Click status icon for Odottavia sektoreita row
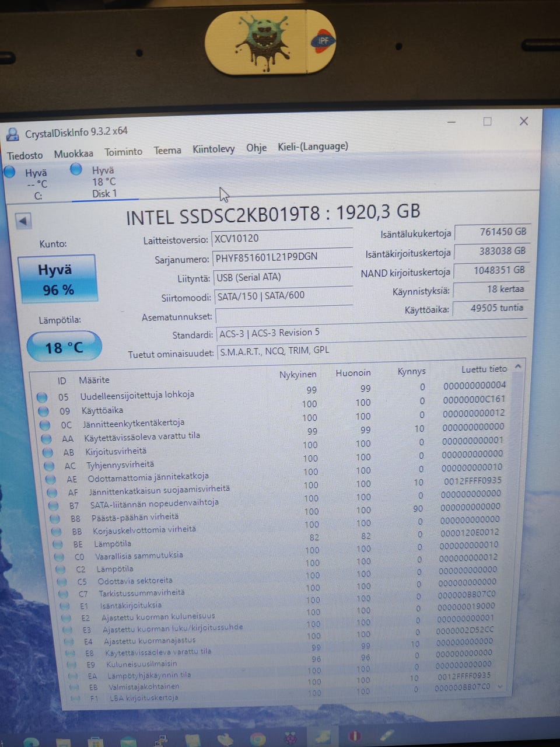 [x=62, y=581]
